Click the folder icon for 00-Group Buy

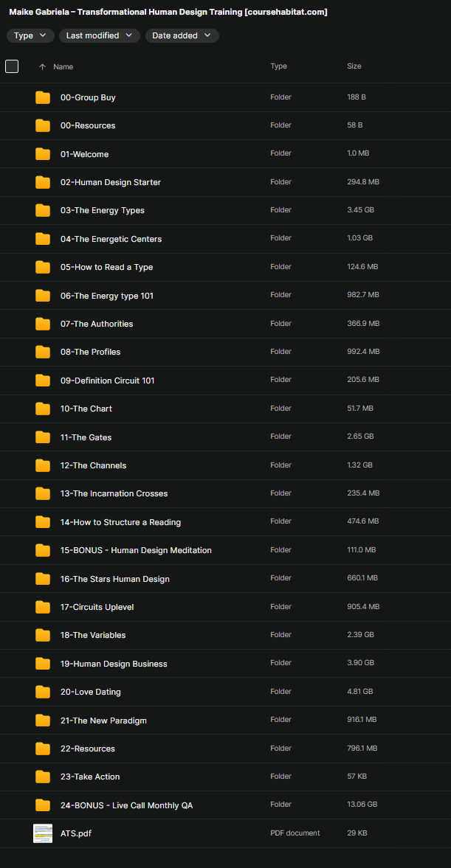click(43, 97)
